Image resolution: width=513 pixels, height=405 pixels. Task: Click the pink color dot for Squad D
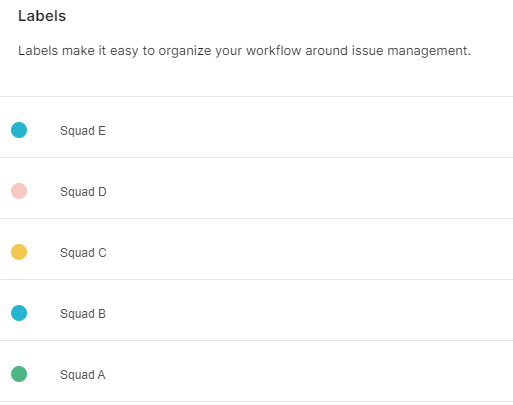tap(19, 191)
